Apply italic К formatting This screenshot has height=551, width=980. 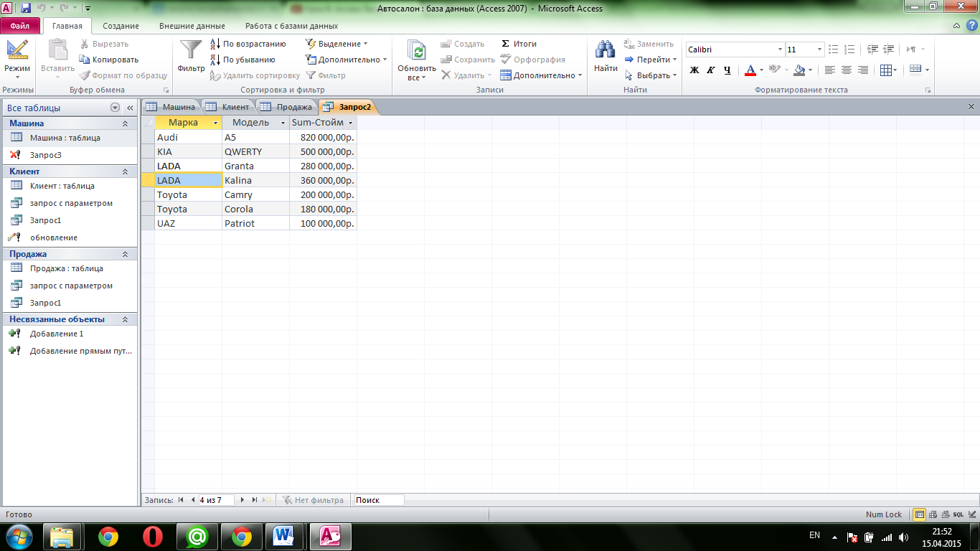(x=710, y=70)
